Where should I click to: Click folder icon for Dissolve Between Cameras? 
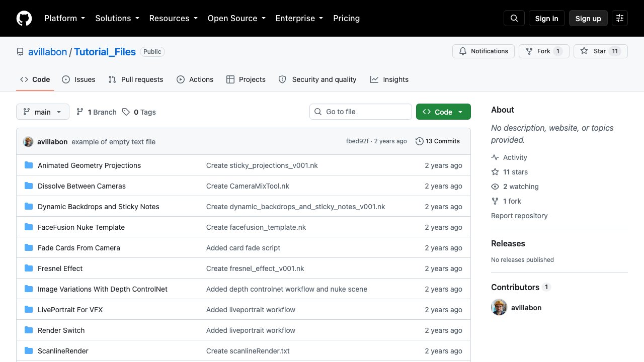(29, 186)
